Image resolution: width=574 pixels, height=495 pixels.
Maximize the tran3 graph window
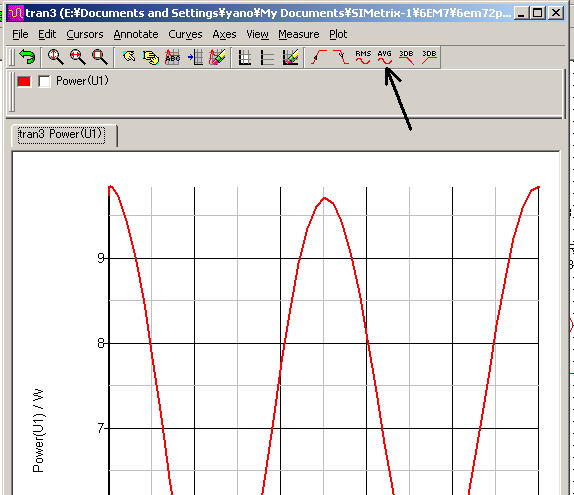[x=538, y=14]
